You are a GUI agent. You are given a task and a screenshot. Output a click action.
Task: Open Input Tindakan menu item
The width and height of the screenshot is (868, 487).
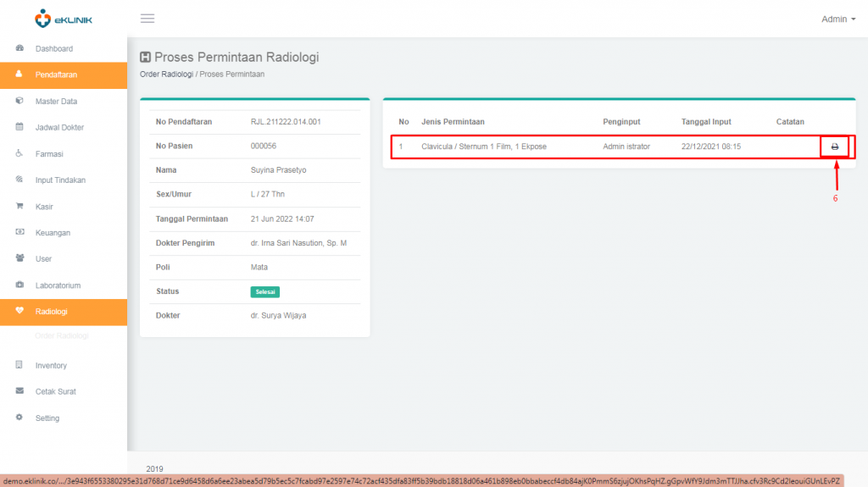[x=60, y=180]
